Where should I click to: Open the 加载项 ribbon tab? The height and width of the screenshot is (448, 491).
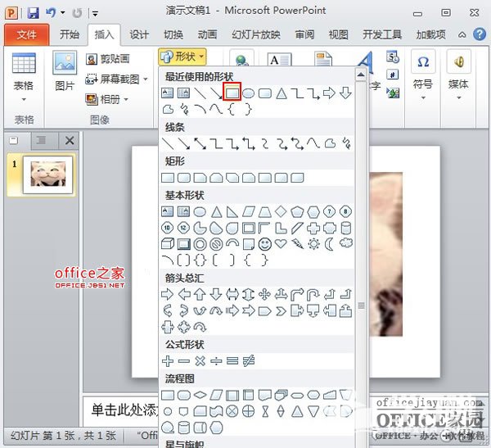[431, 34]
